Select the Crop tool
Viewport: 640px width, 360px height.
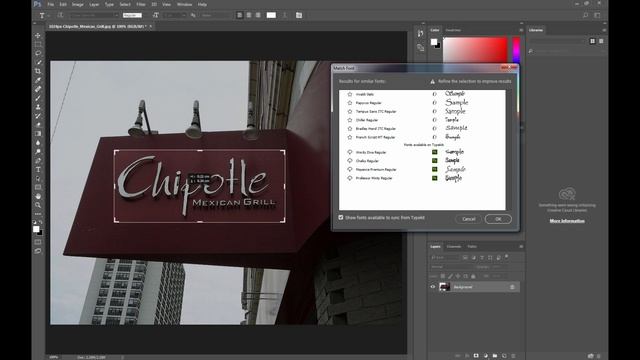pyautogui.click(x=38, y=71)
